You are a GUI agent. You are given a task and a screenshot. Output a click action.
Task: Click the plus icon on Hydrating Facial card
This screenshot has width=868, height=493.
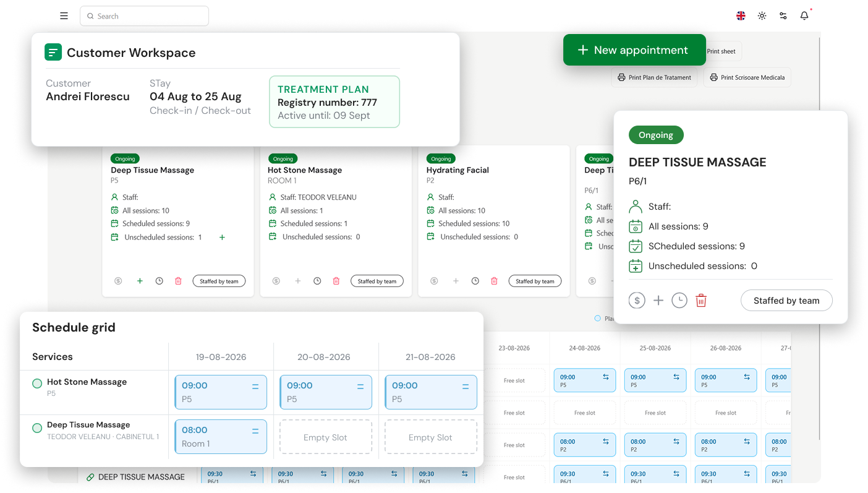[x=456, y=281]
